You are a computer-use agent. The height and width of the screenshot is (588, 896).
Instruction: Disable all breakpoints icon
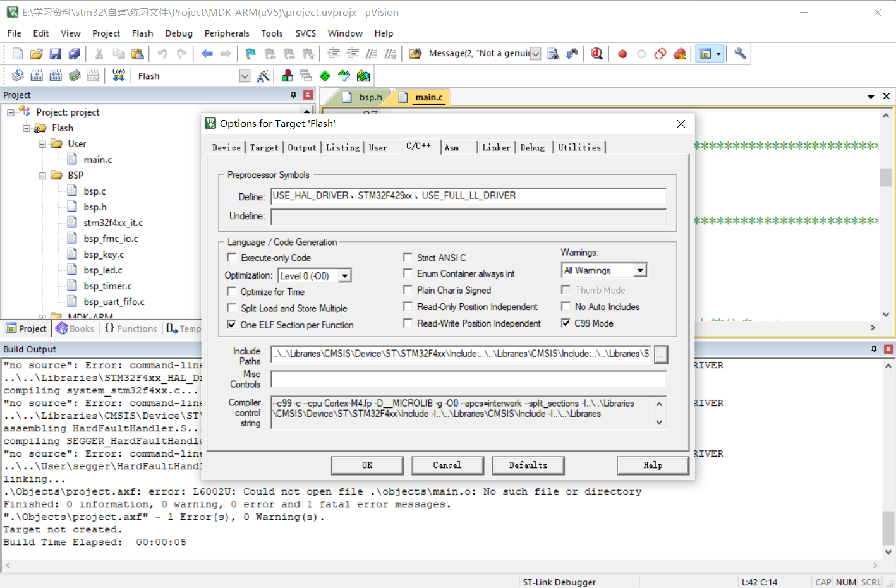(660, 54)
